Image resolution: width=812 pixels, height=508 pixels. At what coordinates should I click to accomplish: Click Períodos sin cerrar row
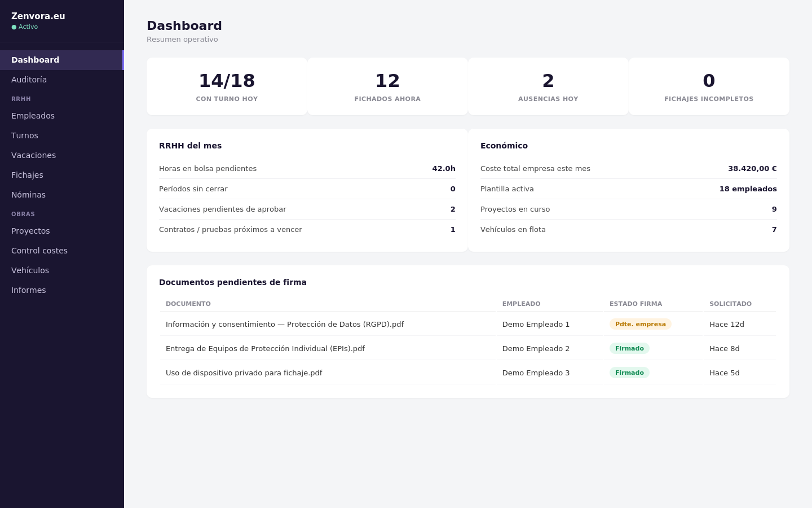click(x=307, y=189)
